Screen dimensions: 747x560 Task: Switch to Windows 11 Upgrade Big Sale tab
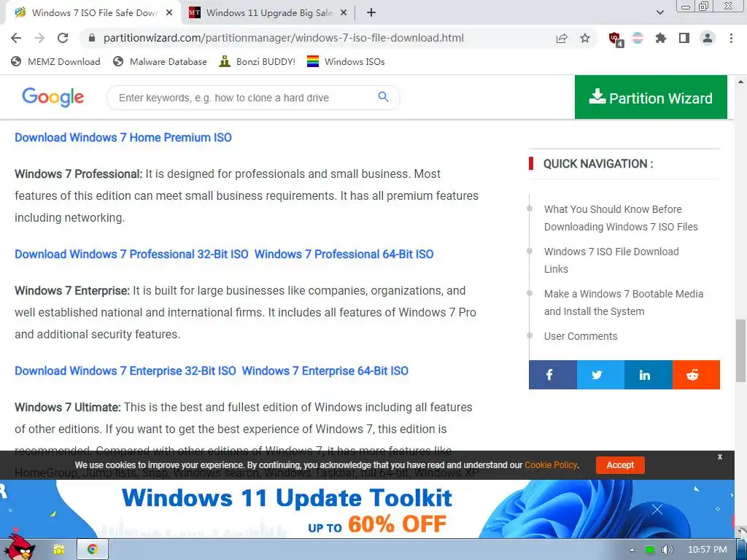point(268,13)
